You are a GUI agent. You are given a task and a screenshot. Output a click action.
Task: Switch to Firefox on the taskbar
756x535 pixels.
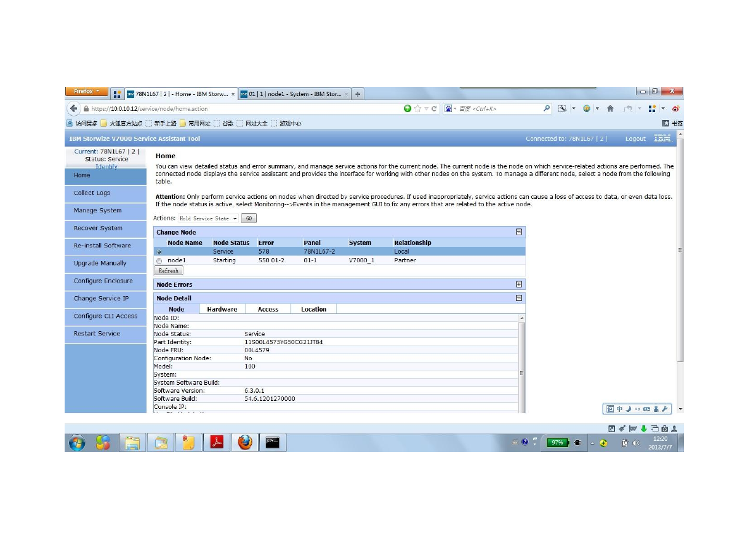tap(245, 443)
